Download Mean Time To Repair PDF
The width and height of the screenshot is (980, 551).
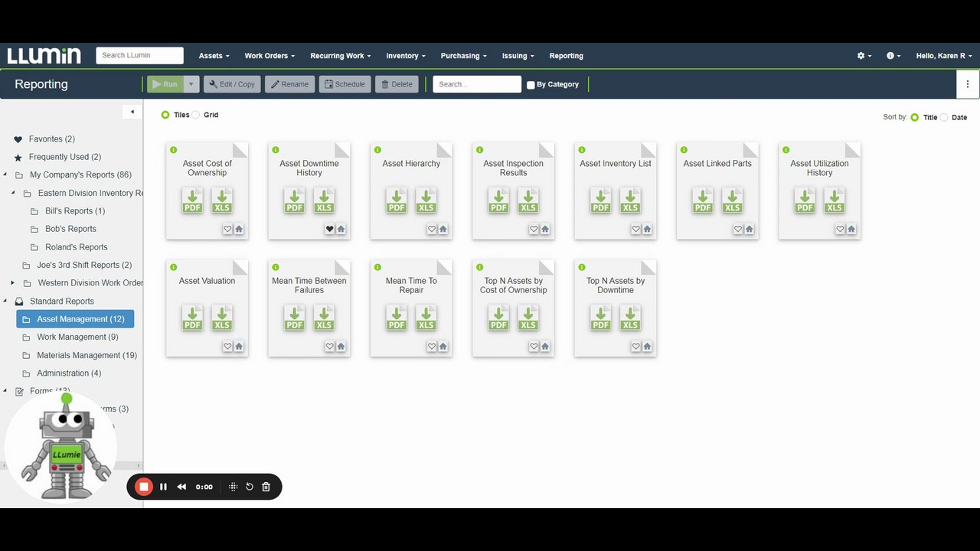[397, 318]
